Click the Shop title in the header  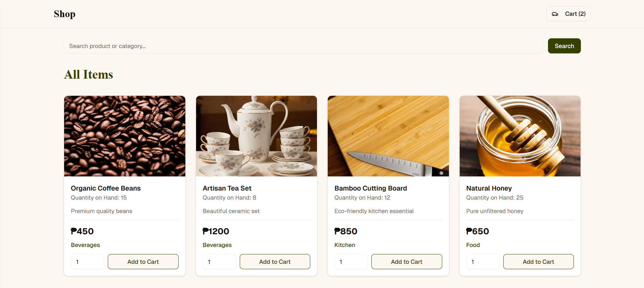(x=64, y=14)
